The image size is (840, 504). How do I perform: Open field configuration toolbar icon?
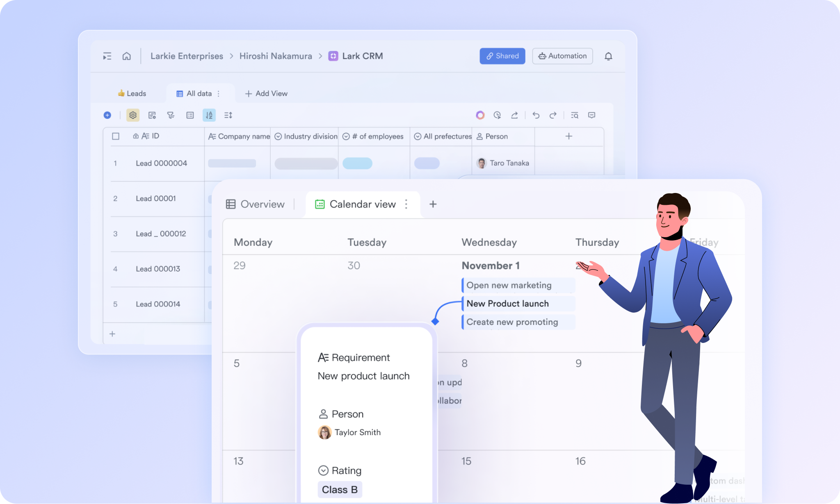(x=152, y=115)
